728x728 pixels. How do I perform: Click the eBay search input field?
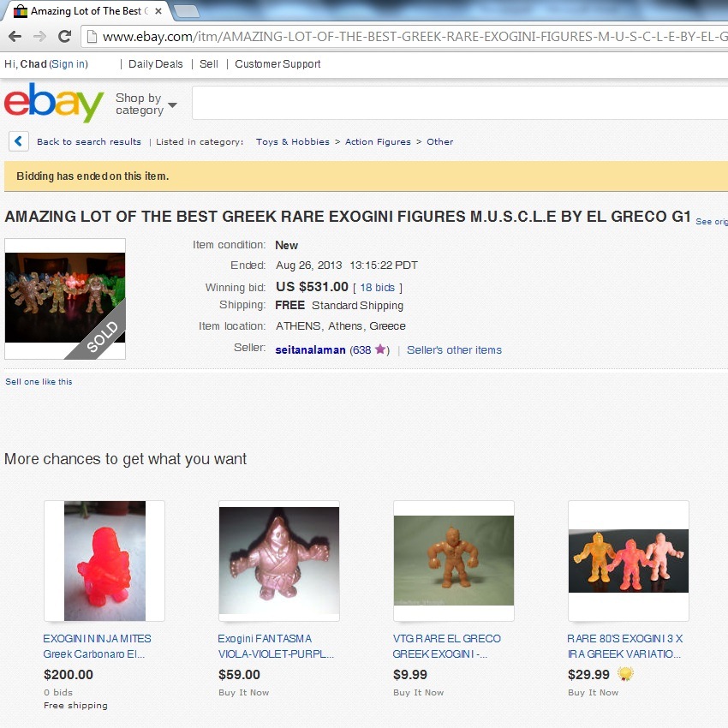(460, 103)
